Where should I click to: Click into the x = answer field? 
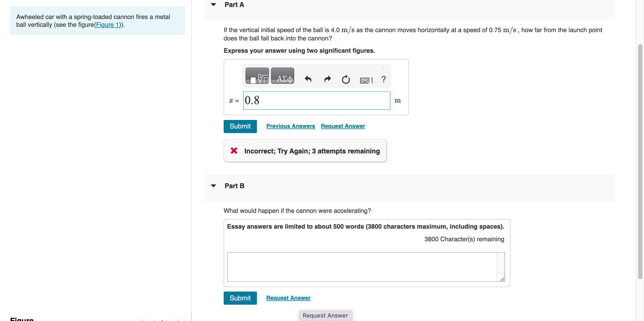click(316, 100)
